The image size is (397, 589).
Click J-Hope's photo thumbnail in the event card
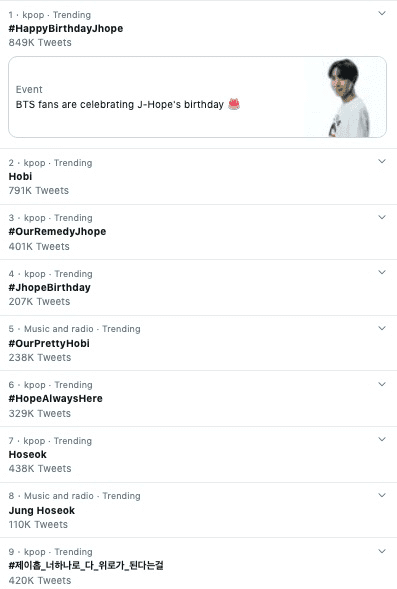pyautogui.click(x=346, y=97)
